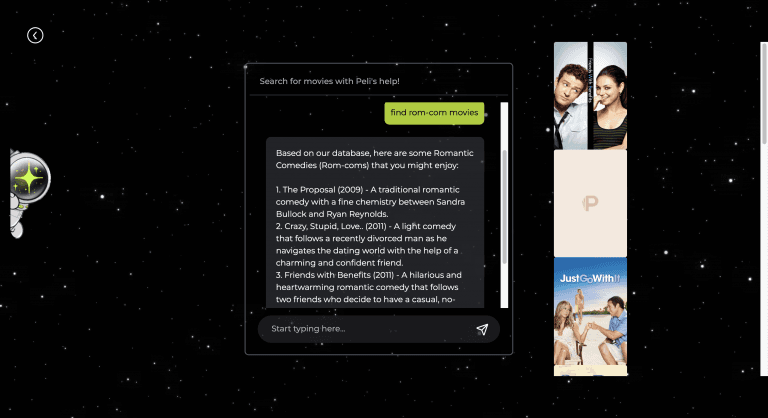The width and height of the screenshot is (768, 418).
Task: Click 'Crazy, Stupid, Love.. (2011)' in the reply
Action: click(x=336, y=226)
